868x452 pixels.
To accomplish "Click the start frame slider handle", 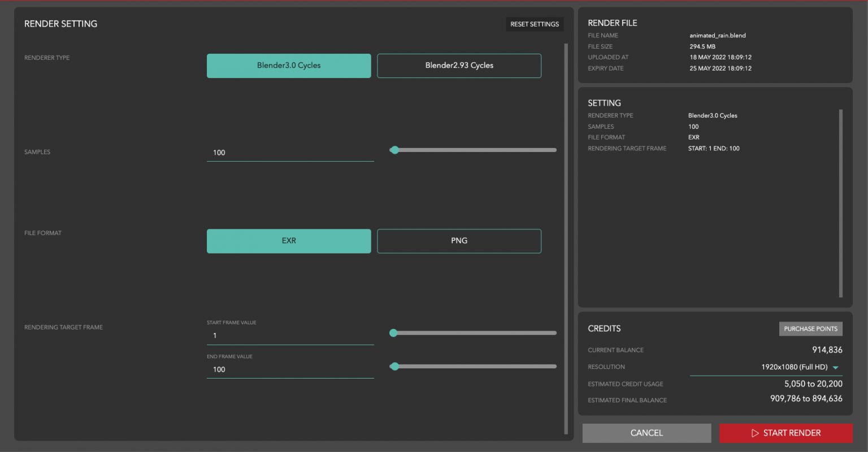I will coord(394,333).
